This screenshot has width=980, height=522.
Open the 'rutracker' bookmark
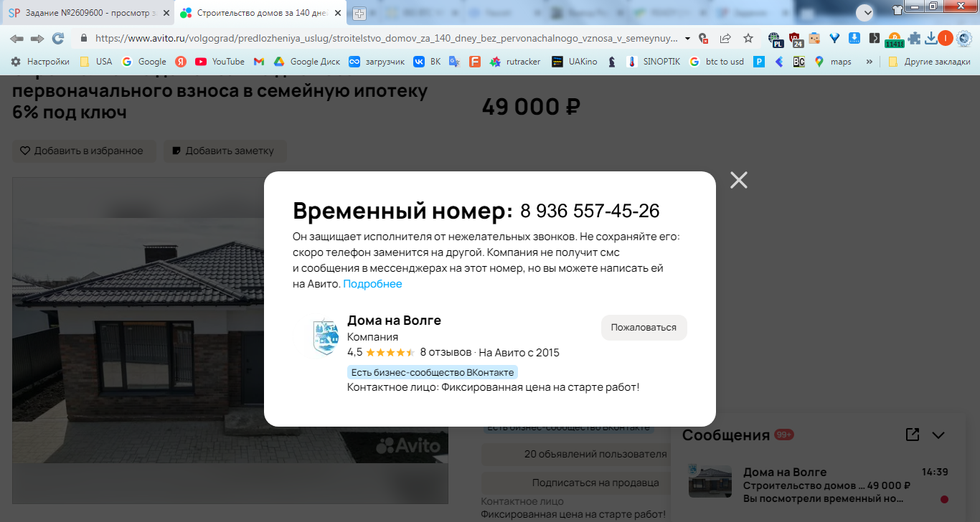click(515, 62)
